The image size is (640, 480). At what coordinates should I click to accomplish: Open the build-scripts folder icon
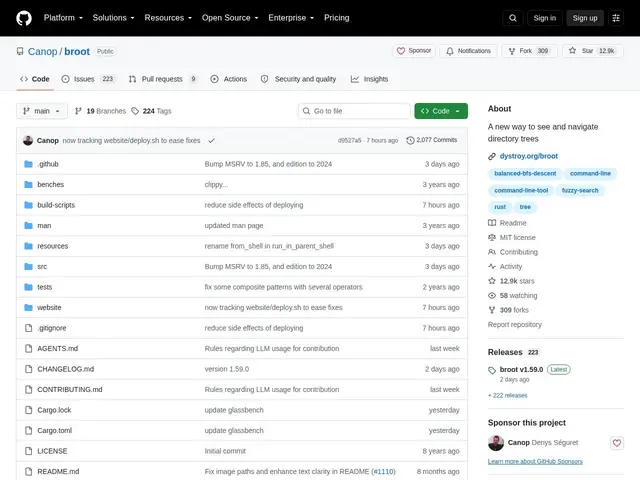pyautogui.click(x=28, y=205)
